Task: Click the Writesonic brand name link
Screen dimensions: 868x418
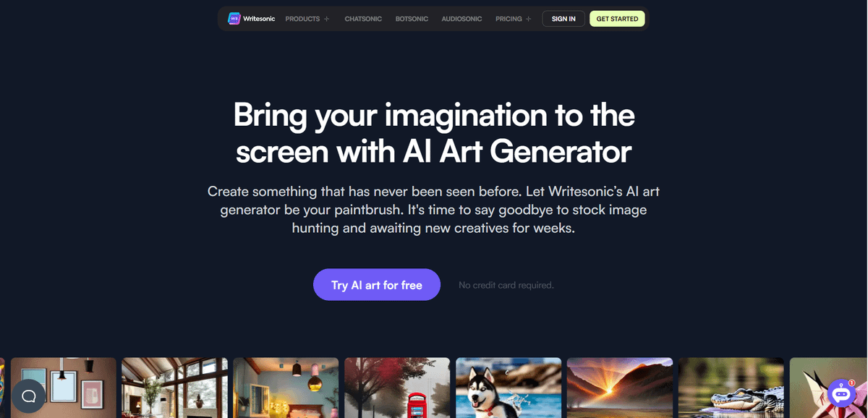Action: (259, 19)
